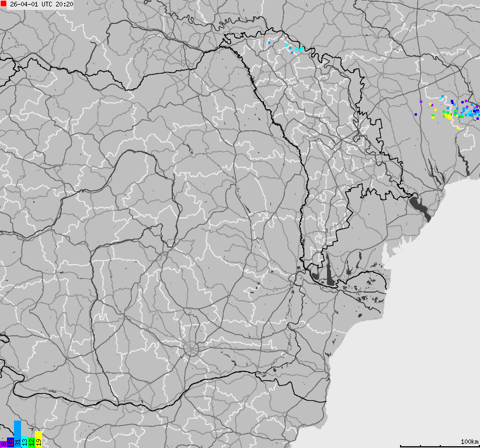Click the purple legend bar labeled 8

(x=4, y=444)
